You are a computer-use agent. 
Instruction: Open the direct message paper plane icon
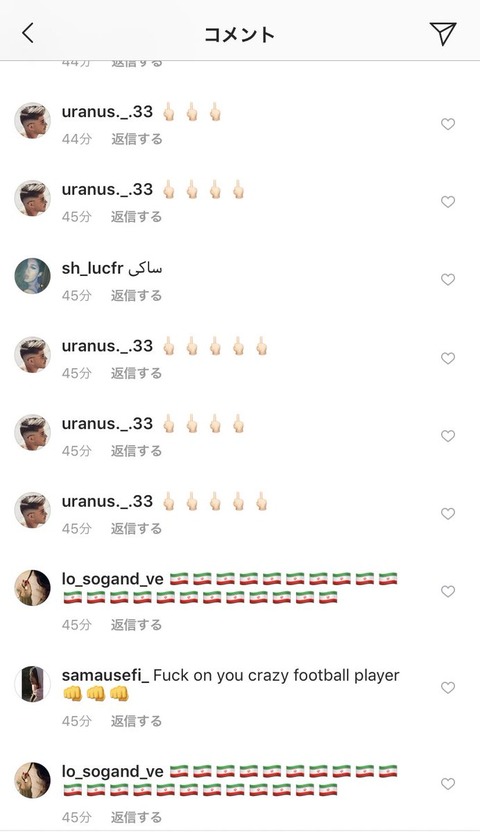[443, 33]
